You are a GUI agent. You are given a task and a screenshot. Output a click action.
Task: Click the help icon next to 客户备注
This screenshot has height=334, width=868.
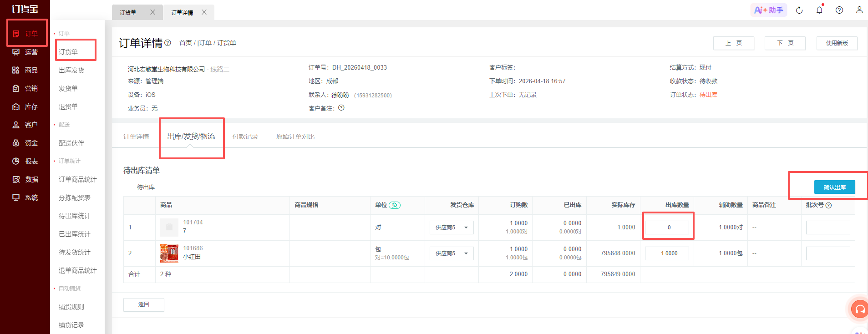tap(341, 108)
